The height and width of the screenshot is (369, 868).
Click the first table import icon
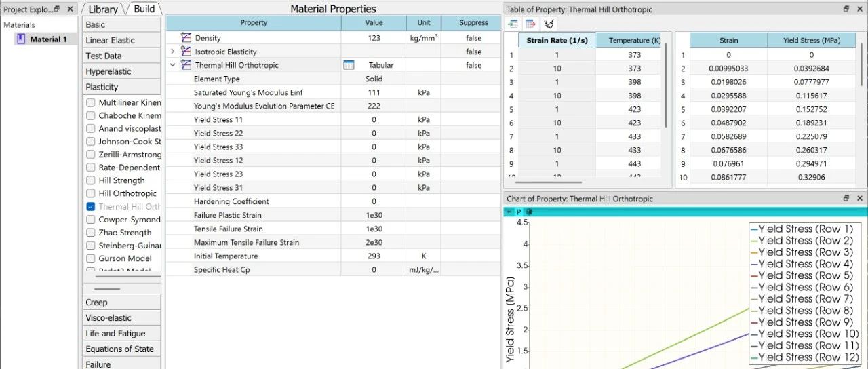coord(513,24)
